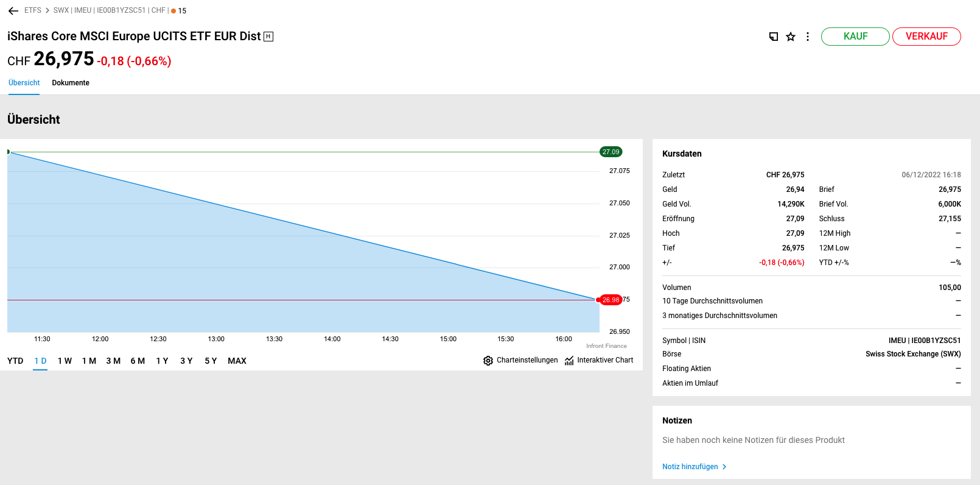Click the -0,18 (-0,66%) change in header
The height and width of the screenshot is (485, 980).
pos(134,62)
